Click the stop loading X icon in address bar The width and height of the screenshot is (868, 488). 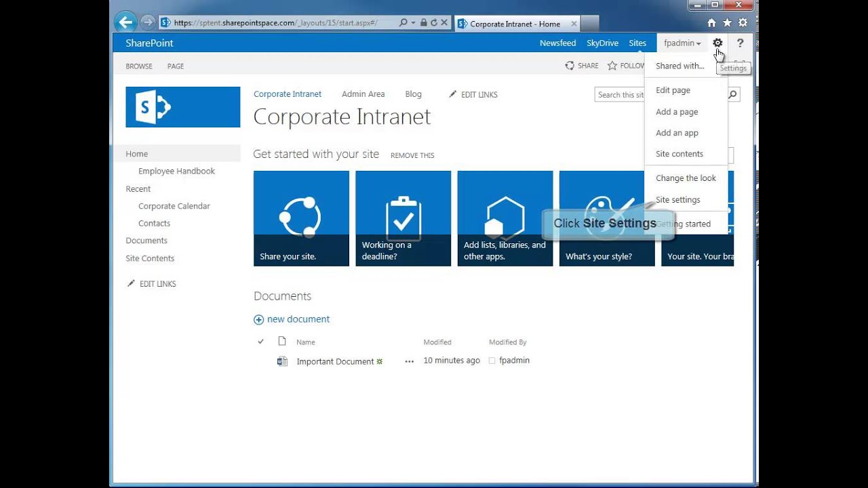click(445, 22)
